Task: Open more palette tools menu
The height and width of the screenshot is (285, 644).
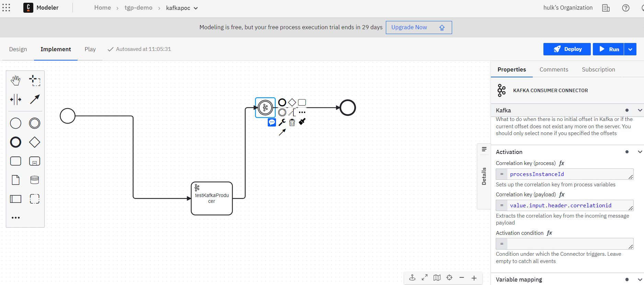Action: 15,218
